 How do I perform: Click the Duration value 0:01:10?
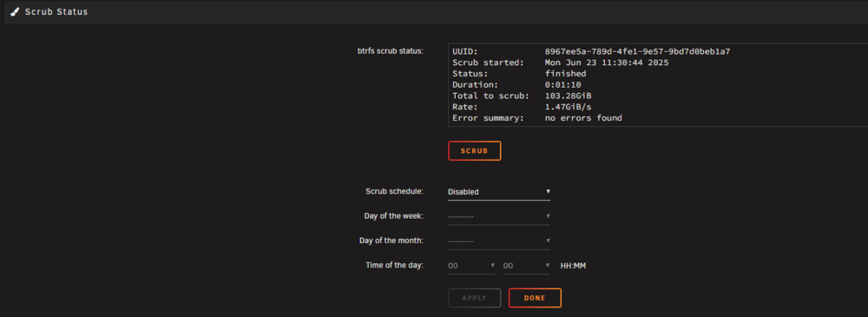point(563,85)
